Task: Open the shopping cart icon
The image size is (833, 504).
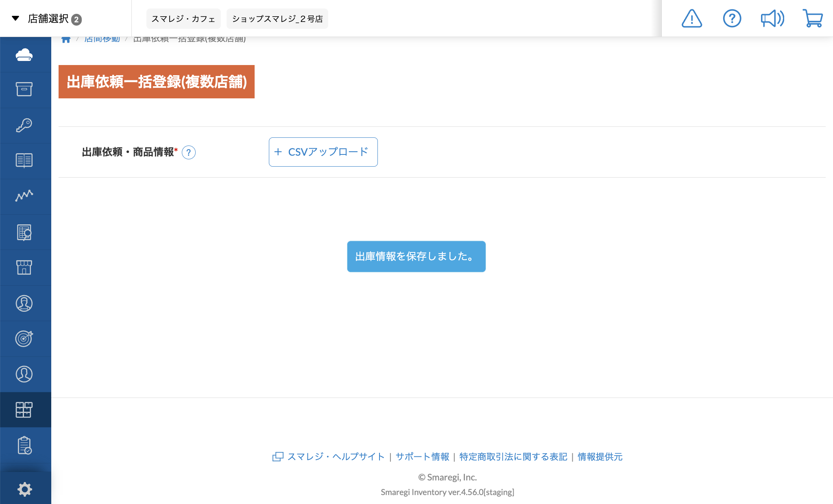Action: point(813,18)
